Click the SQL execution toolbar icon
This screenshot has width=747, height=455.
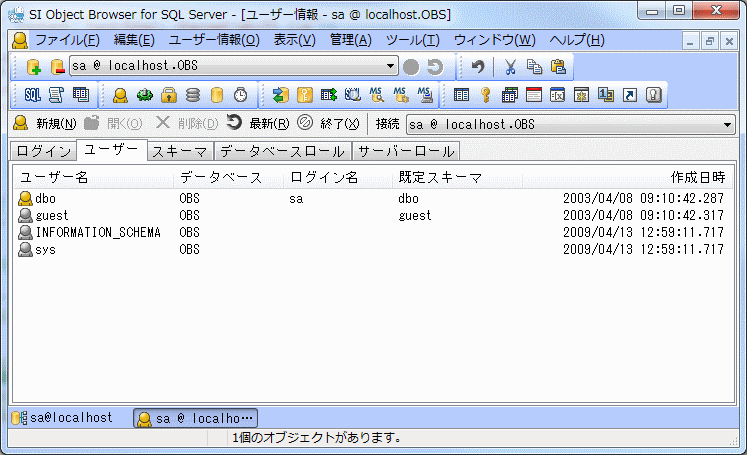(32, 95)
